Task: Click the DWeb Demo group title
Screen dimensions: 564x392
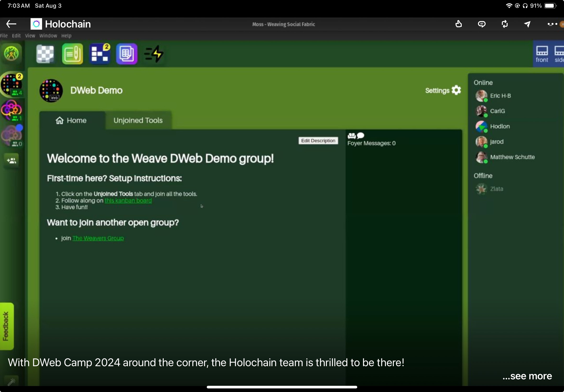Action: tap(97, 90)
